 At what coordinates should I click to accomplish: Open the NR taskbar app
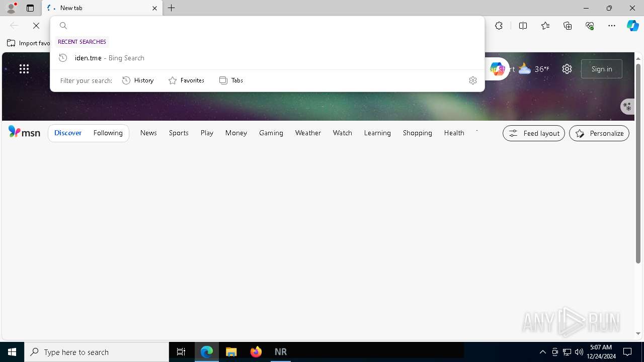tap(281, 352)
